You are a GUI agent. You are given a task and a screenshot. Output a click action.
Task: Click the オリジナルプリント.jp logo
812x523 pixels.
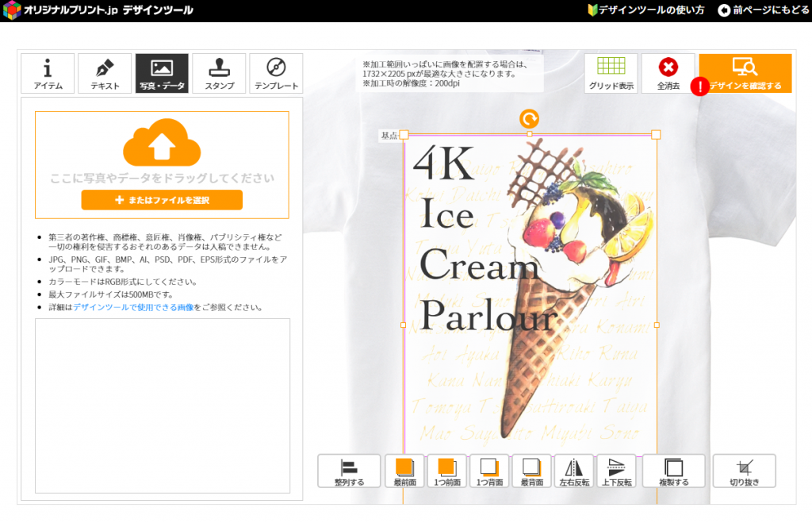(98, 10)
